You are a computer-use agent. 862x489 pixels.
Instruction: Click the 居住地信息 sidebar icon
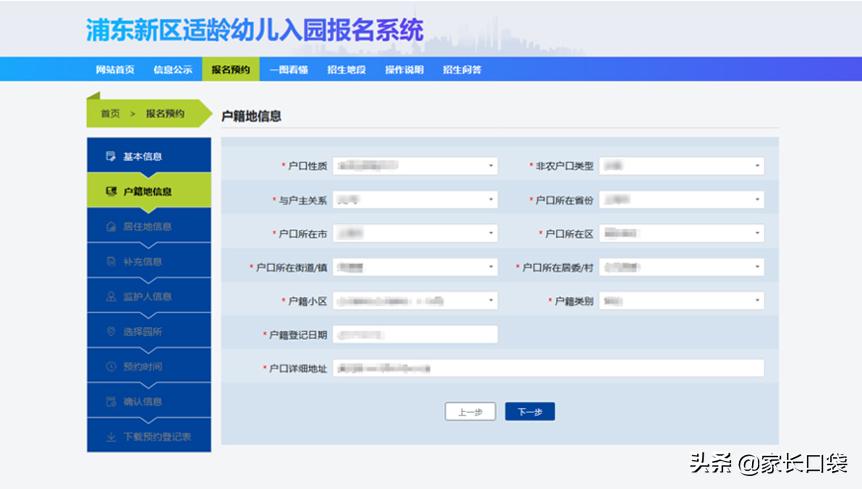111,226
